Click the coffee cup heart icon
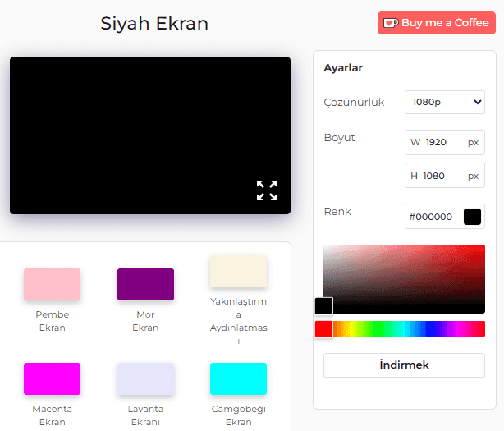This screenshot has height=431, width=504. pyautogui.click(x=391, y=23)
